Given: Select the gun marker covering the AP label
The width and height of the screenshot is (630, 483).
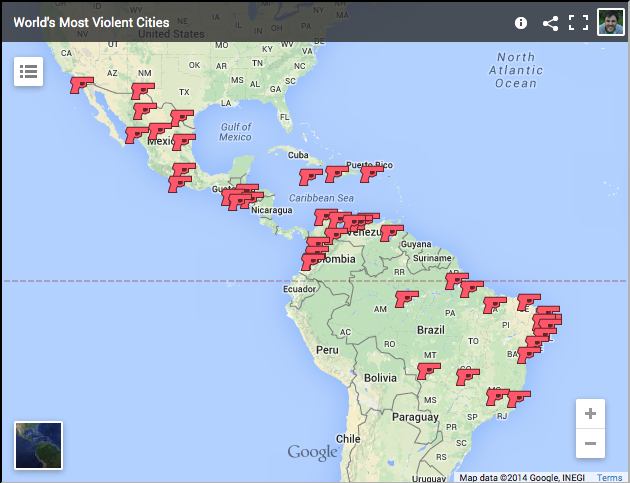Looking at the screenshot, I should [x=456, y=281].
